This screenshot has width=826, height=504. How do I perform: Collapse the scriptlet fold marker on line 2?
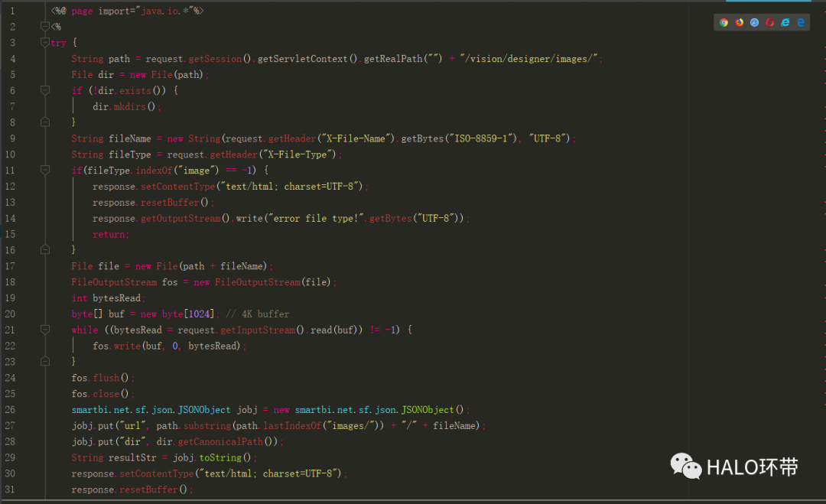coord(45,27)
